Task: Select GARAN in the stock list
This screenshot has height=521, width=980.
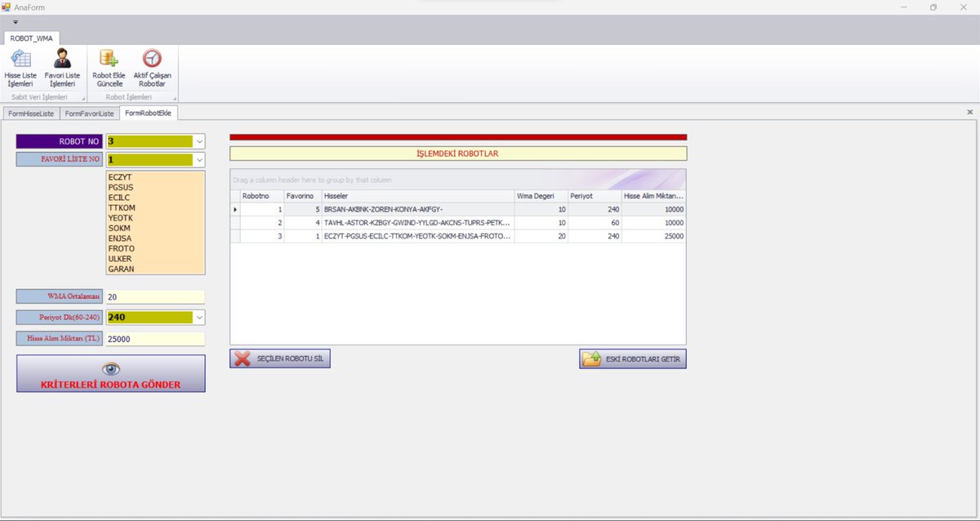Action: coord(155,269)
